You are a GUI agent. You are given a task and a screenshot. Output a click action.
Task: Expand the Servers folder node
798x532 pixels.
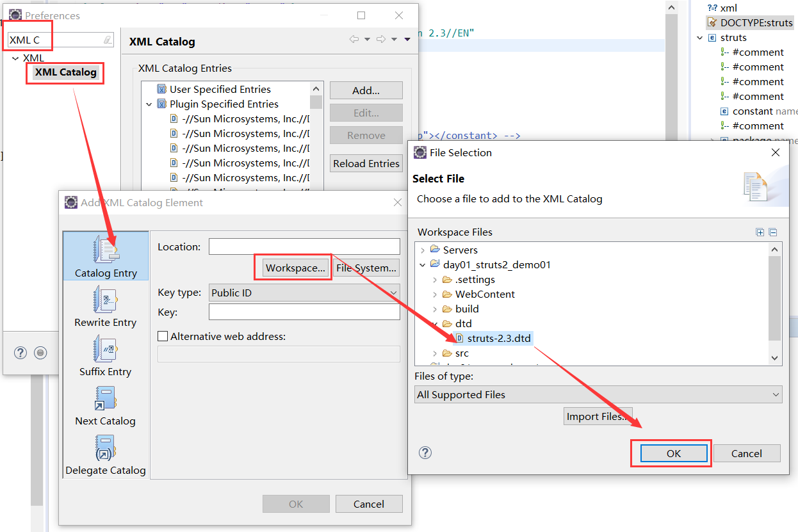click(423, 250)
